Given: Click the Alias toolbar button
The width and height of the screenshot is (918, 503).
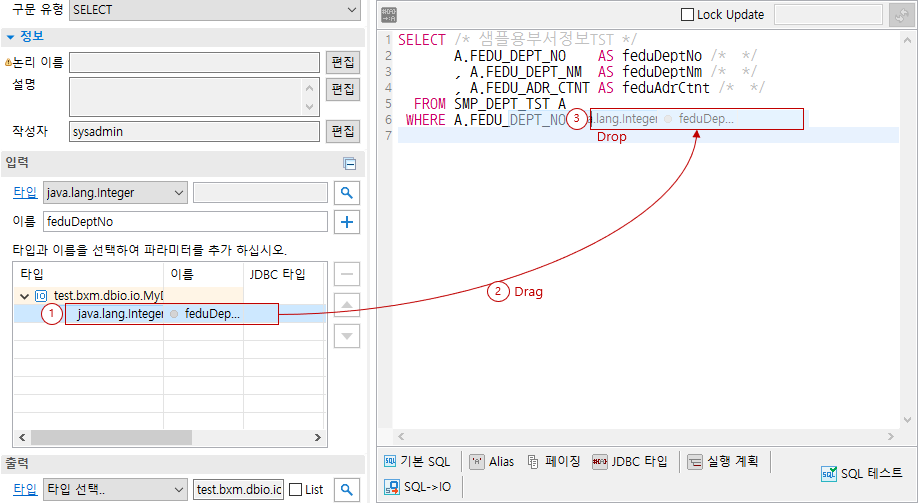Looking at the screenshot, I should (492, 461).
